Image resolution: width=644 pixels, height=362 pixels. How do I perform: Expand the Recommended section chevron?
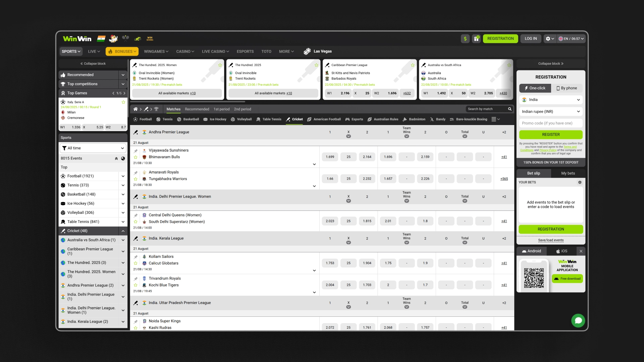[123, 75]
